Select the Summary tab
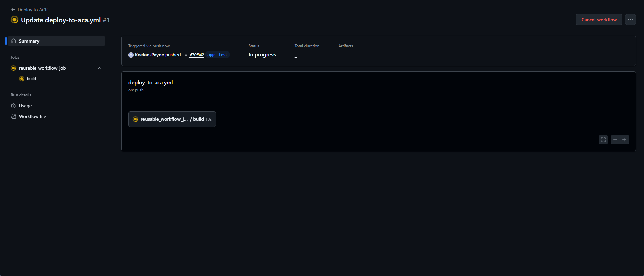This screenshot has height=276, width=644. point(29,41)
